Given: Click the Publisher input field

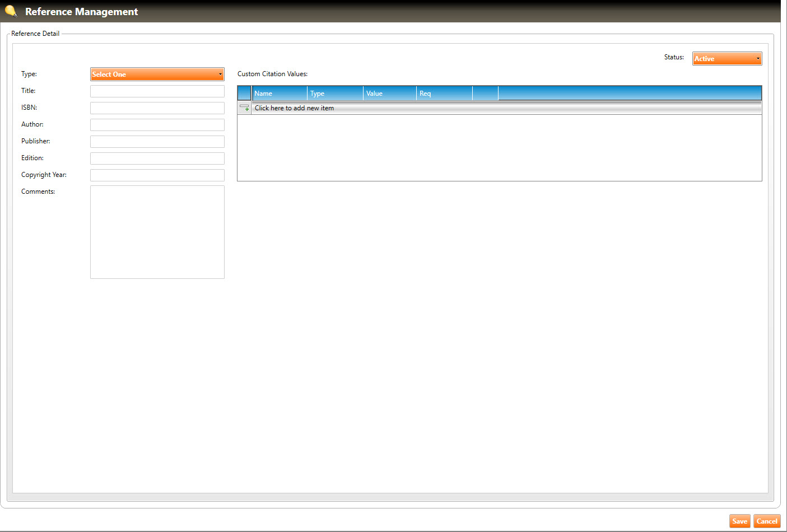Looking at the screenshot, I should click(x=157, y=141).
